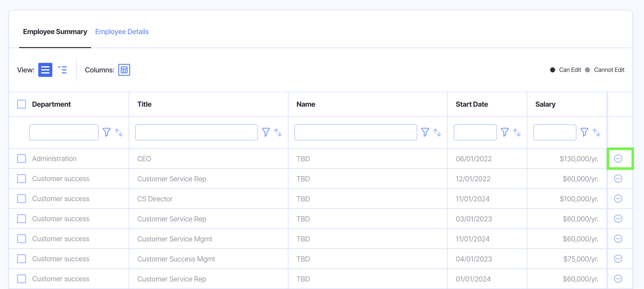Open options menu for Customer Success Mgmt row
The height and width of the screenshot is (289, 644).
pos(618,259)
